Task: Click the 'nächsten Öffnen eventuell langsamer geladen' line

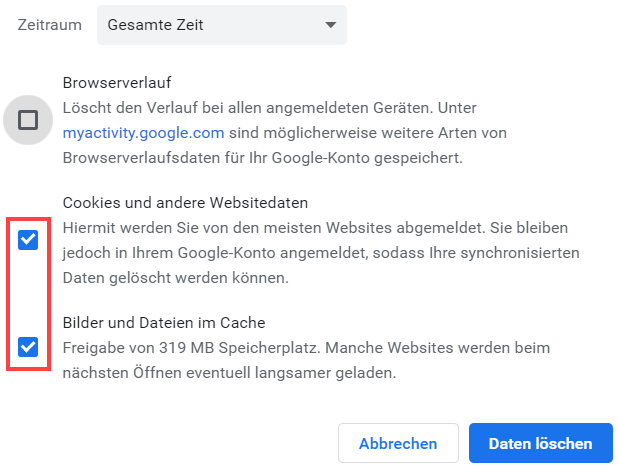Action: coord(229,373)
